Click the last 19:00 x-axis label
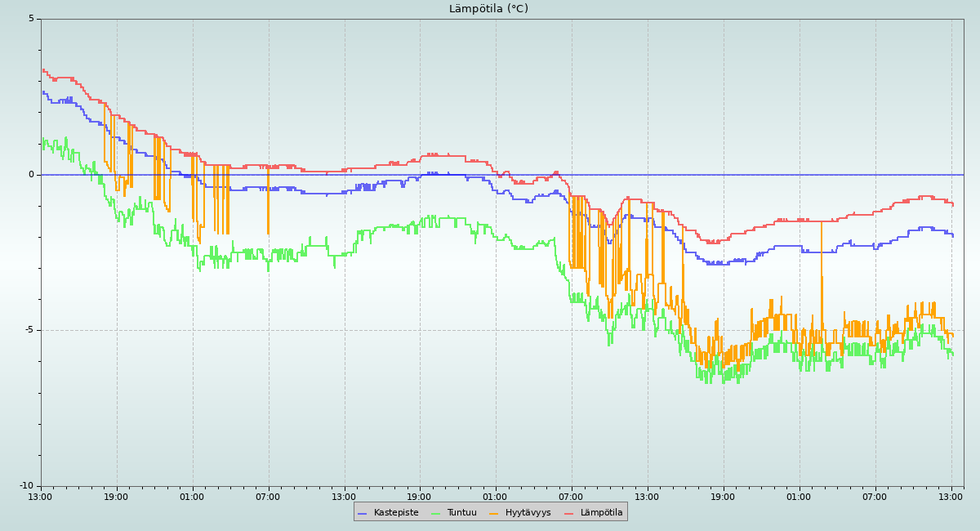 point(723,497)
